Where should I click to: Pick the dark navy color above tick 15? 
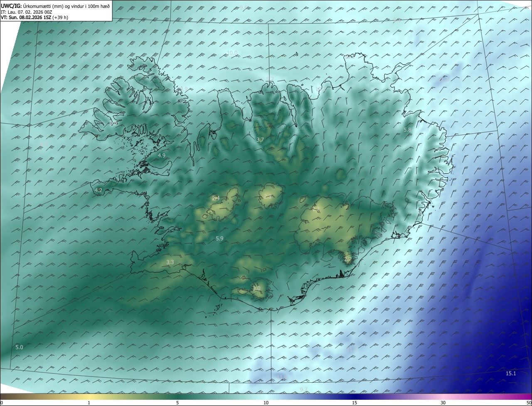point(355,396)
